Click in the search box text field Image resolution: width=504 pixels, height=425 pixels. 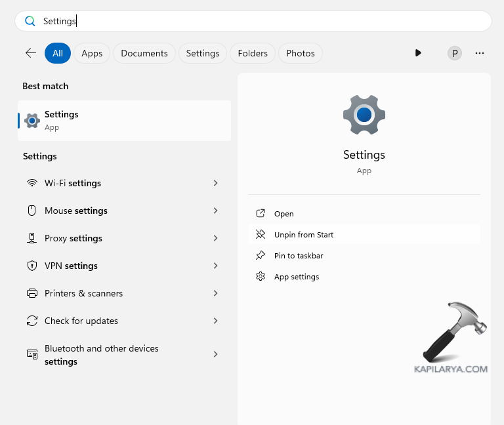tap(262, 21)
